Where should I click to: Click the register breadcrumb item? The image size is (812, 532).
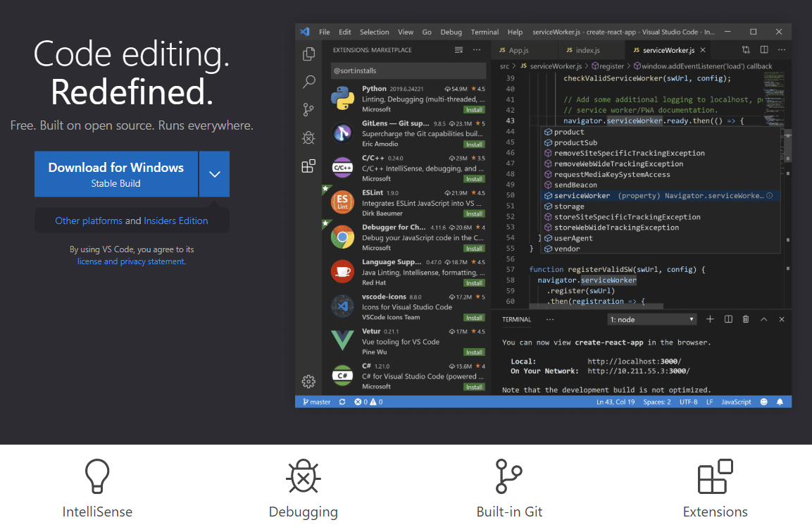(608, 66)
